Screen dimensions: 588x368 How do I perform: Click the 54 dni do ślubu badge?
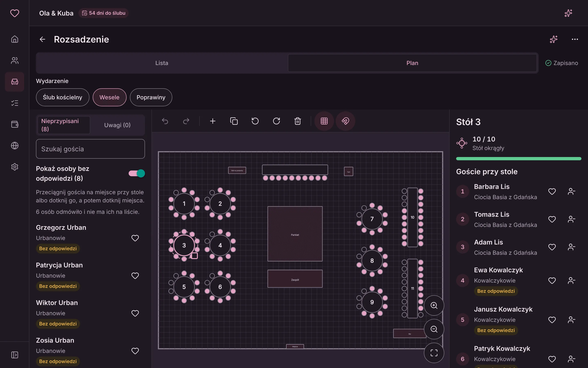[104, 13]
